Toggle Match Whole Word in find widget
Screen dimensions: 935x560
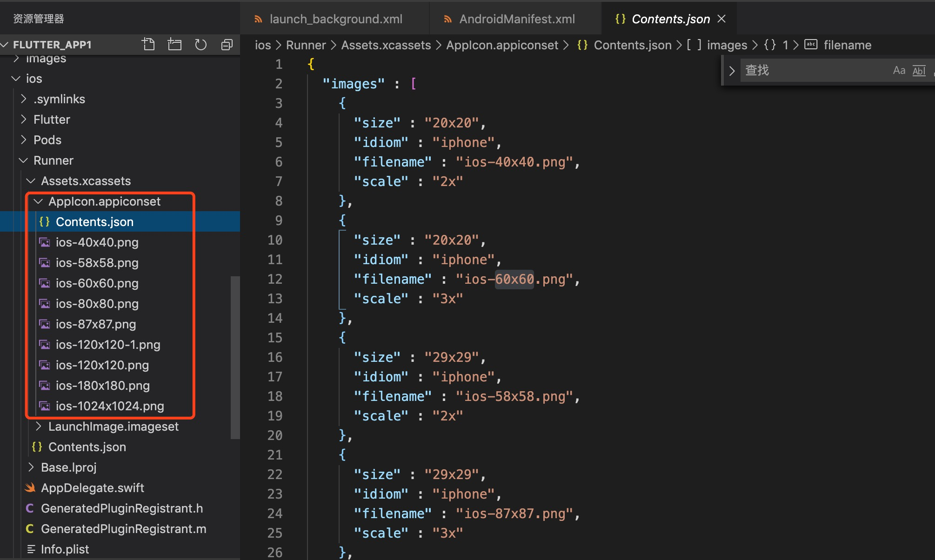[x=919, y=70]
